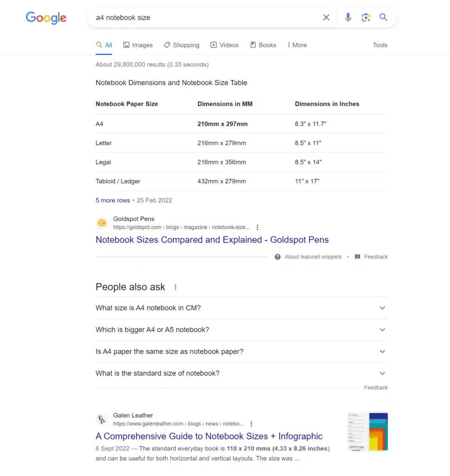
Task: Switch to the Images tab
Action: [138, 45]
